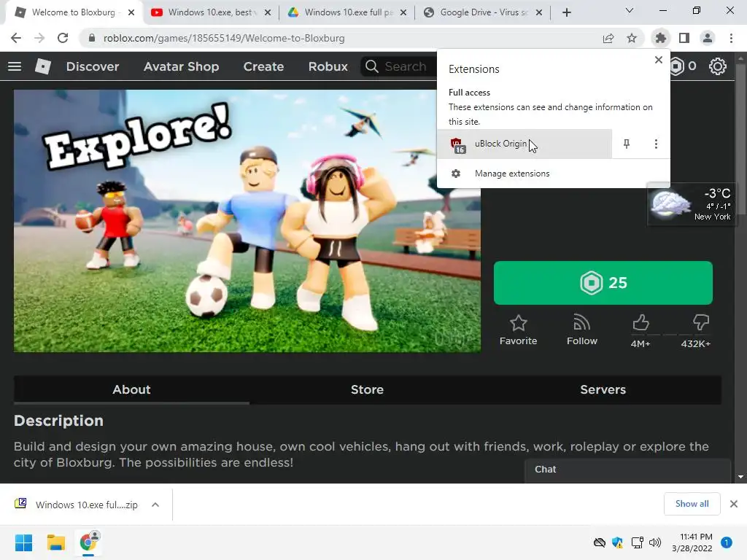
Task: Click the Chrome taskbar icon
Action: [88, 542]
